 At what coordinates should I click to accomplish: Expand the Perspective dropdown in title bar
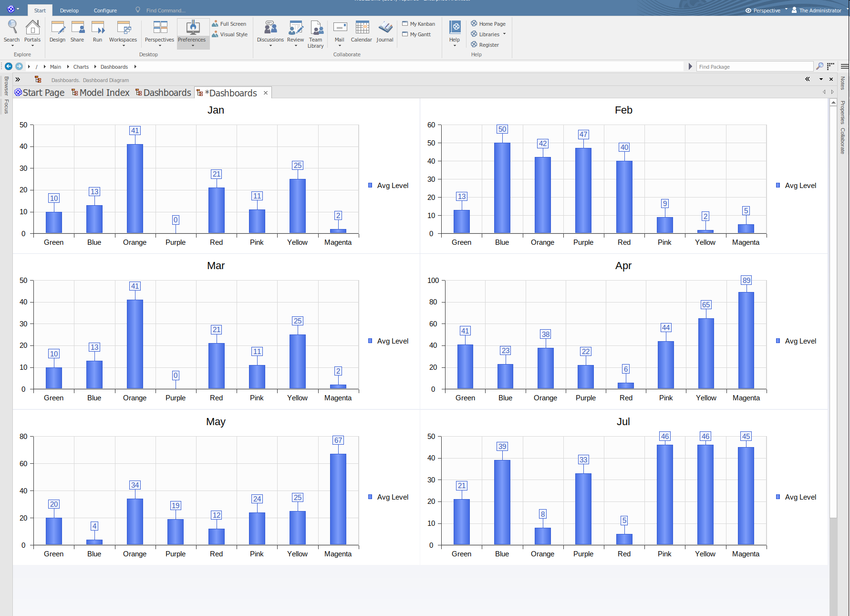(767, 10)
